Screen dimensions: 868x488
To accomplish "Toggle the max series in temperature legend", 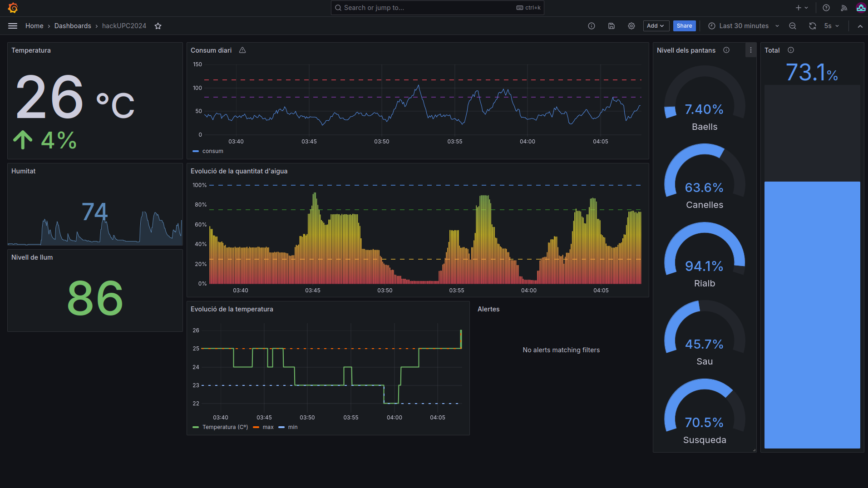I will click(x=268, y=427).
